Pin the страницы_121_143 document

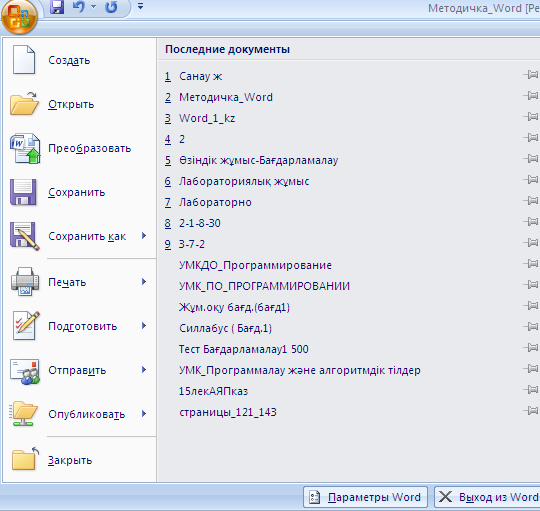[531, 411]
